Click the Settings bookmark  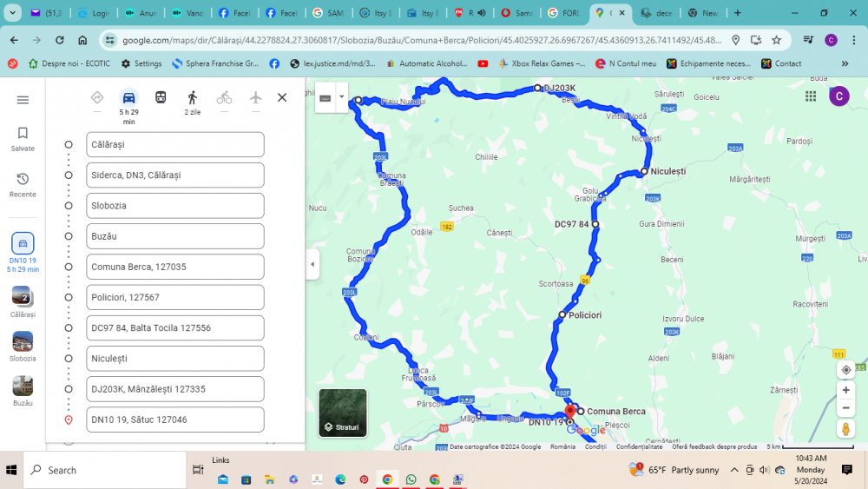(141, 63)
